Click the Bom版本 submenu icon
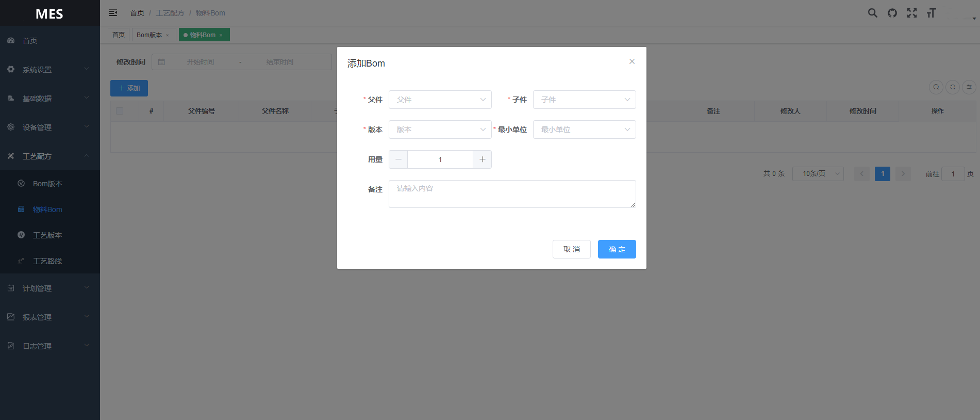This screenshot has width=980, height=420. (21, 183)
